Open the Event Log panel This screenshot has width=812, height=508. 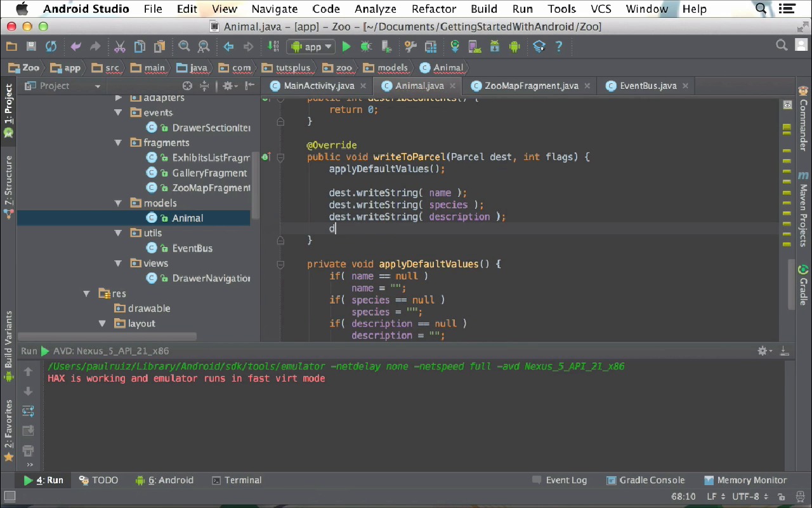pos(560,480)
